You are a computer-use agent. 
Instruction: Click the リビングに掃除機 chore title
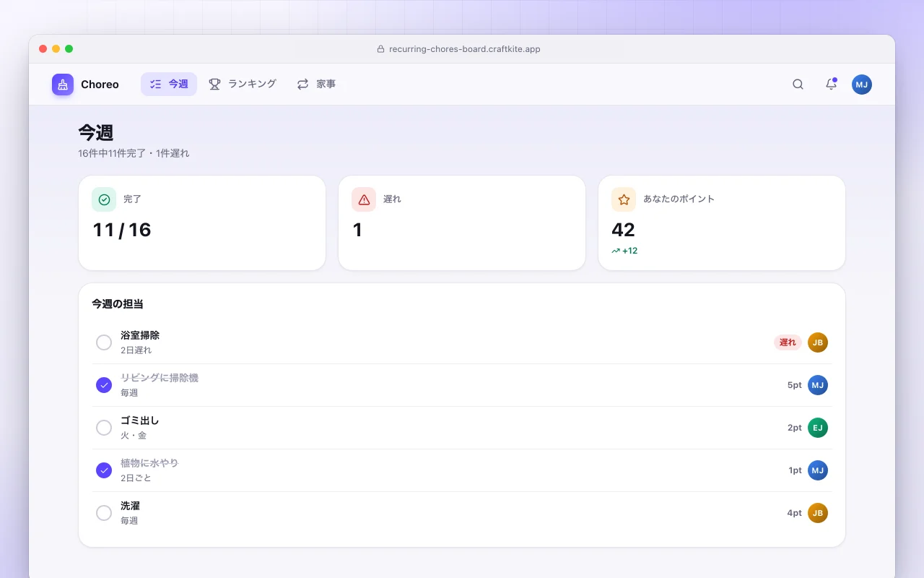coord(160,379)
